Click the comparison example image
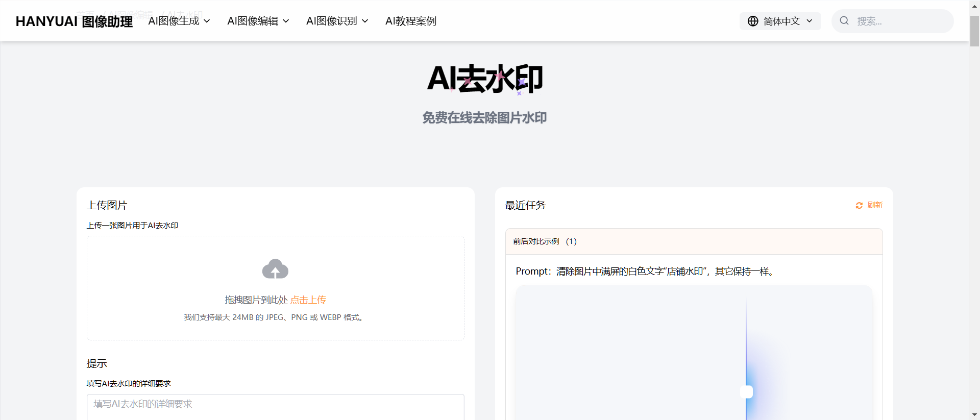The width and height of the screenshot is (980, 420). [x=694, y=353]
